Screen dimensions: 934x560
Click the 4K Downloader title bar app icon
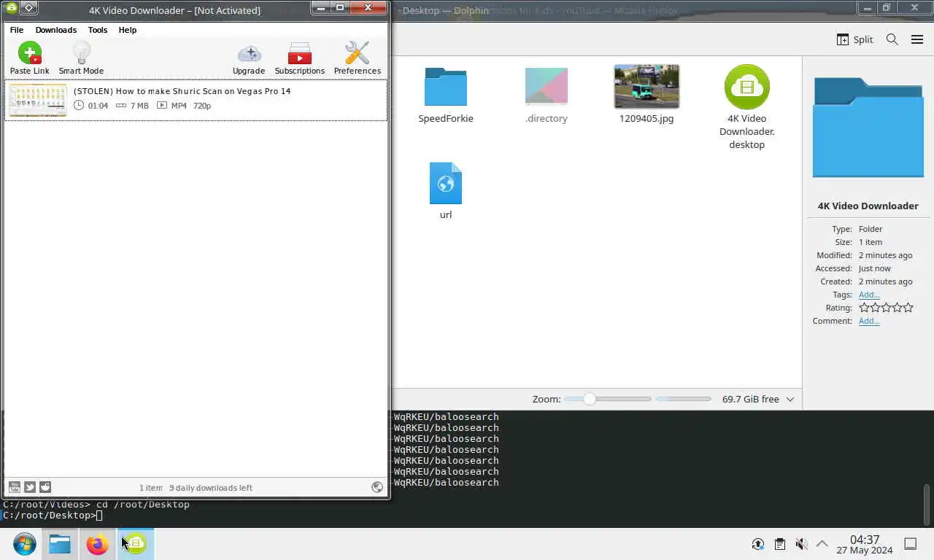[11, 8]
